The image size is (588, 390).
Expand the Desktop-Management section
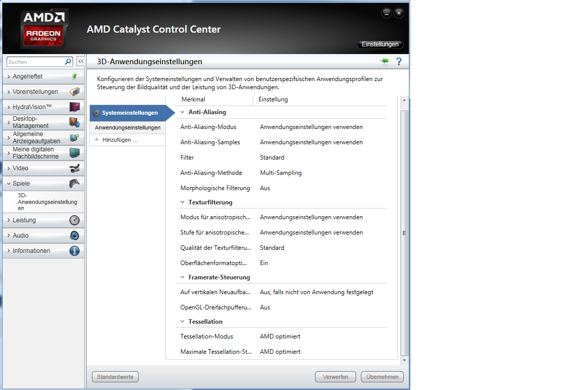[9, 122]
